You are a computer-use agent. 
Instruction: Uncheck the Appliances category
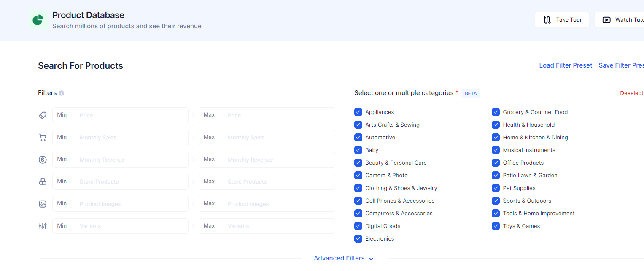coord(358,112)
